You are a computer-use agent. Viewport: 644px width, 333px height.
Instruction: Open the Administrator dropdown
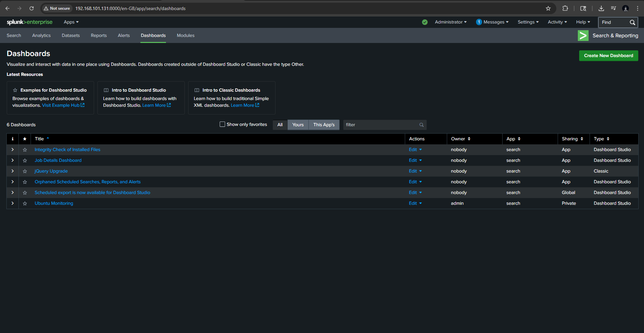point(450,22)
